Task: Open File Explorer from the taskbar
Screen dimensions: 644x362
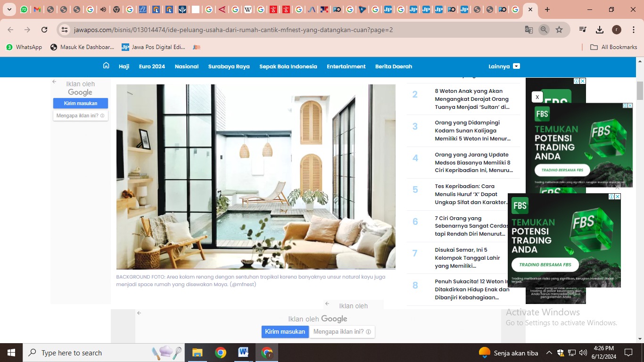Action: 197,353
